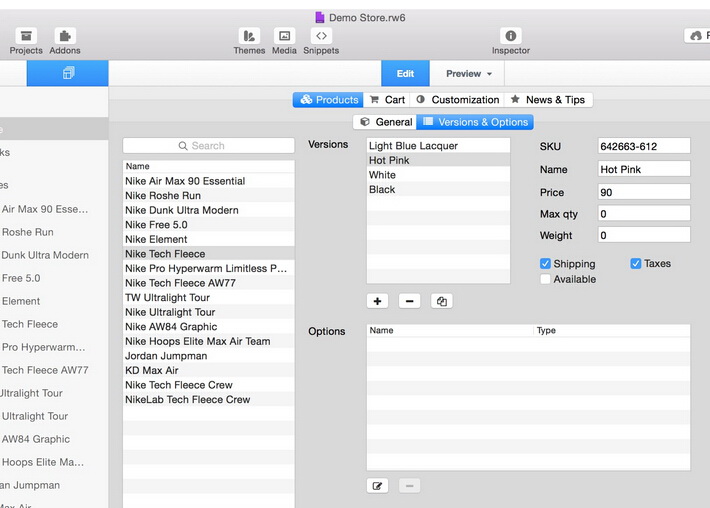Edit option using pencil button

377,486
